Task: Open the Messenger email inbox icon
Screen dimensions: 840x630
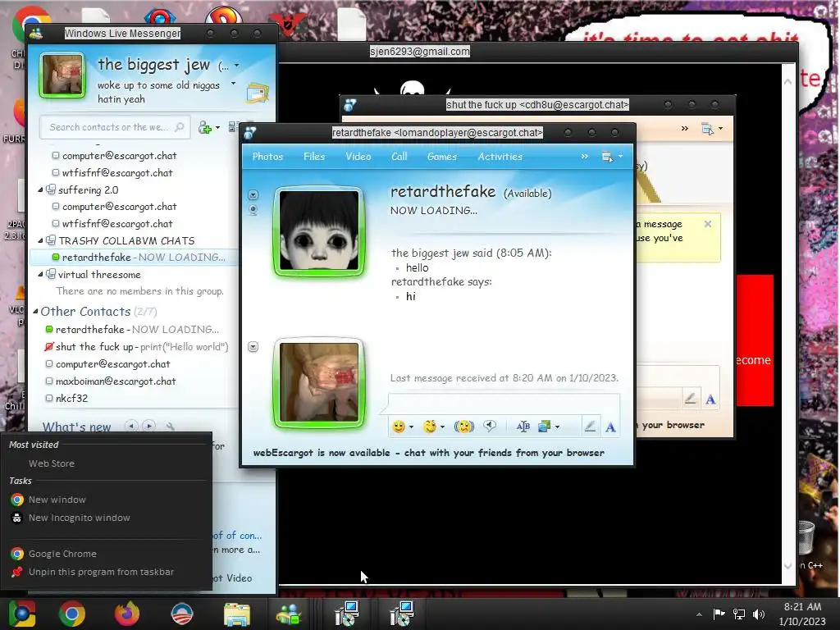Action: 257,94
